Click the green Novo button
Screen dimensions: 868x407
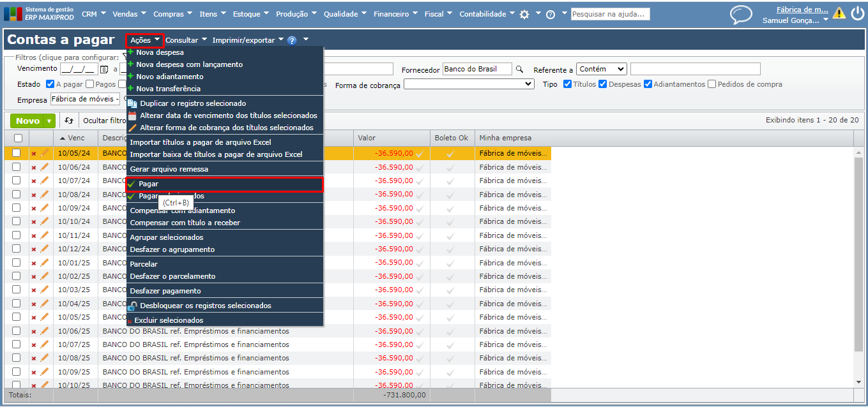28,121
